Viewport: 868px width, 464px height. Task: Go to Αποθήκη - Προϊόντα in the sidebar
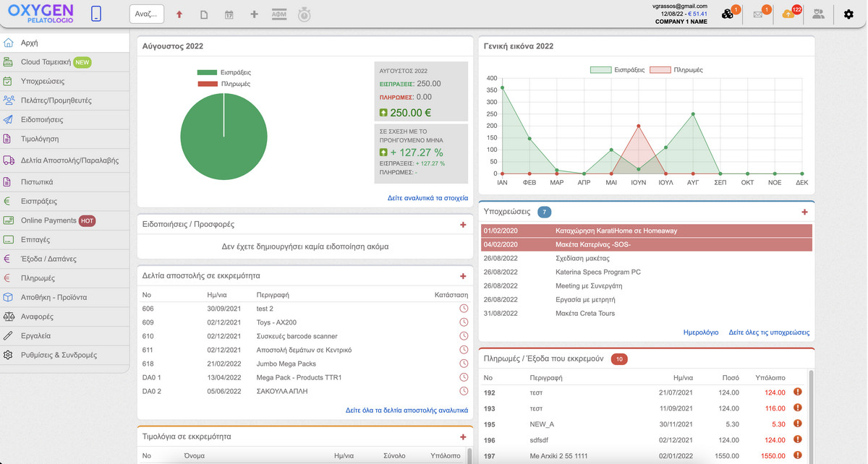point(54,297)
